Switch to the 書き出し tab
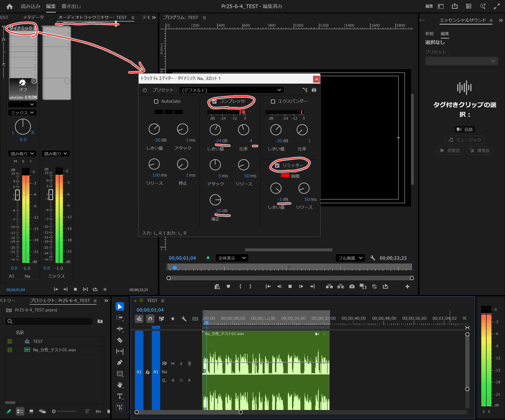The height and width of the screenshot is (420, 505). click(71, 6)
